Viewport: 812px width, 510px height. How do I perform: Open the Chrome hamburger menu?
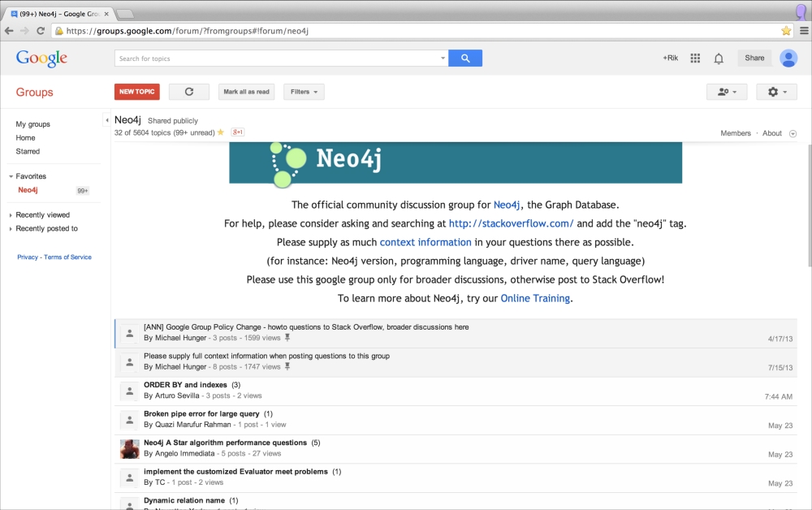pyautogui.click(x=804, y=31)
